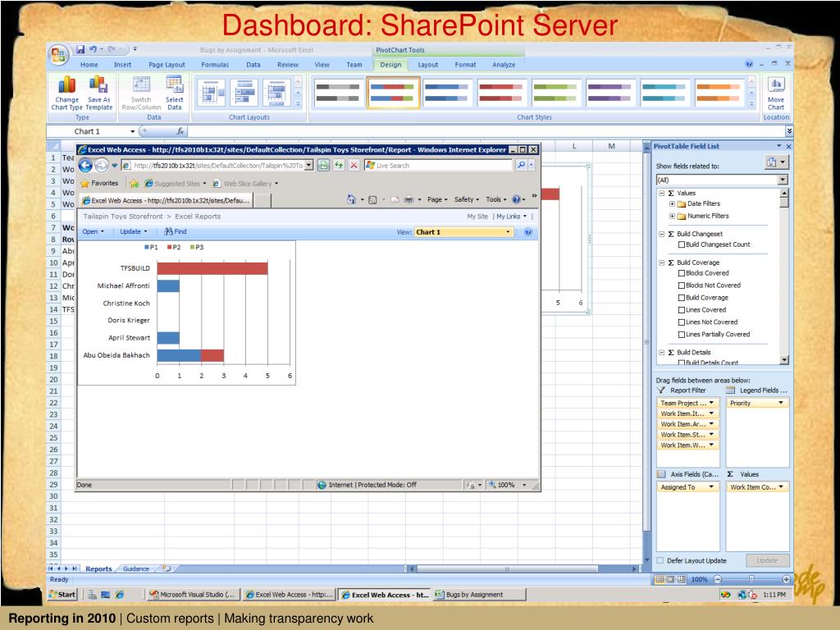
Task: Click the IE Home icon
Action: pyautogui.click(x=351, y=199)
